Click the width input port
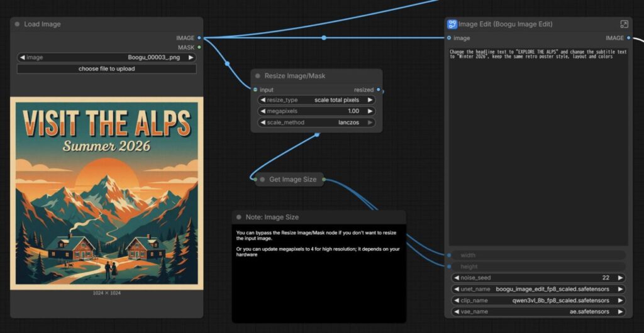 click(x=449, y=255)
